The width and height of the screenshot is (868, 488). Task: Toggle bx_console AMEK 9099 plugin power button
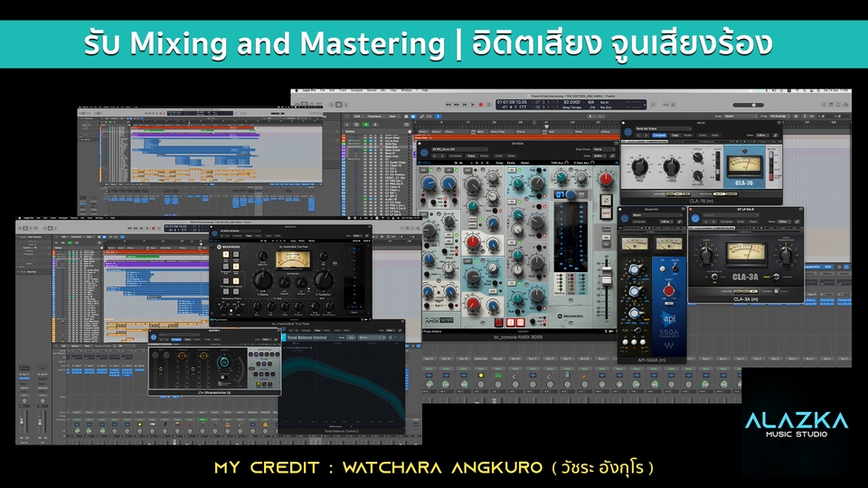point(424,153)
